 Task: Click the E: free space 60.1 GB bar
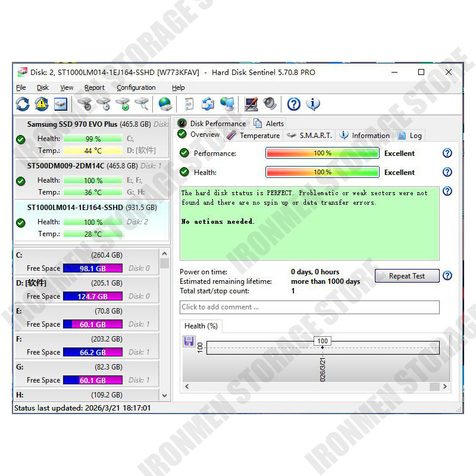pyautogui.click(x=93, y=324)
